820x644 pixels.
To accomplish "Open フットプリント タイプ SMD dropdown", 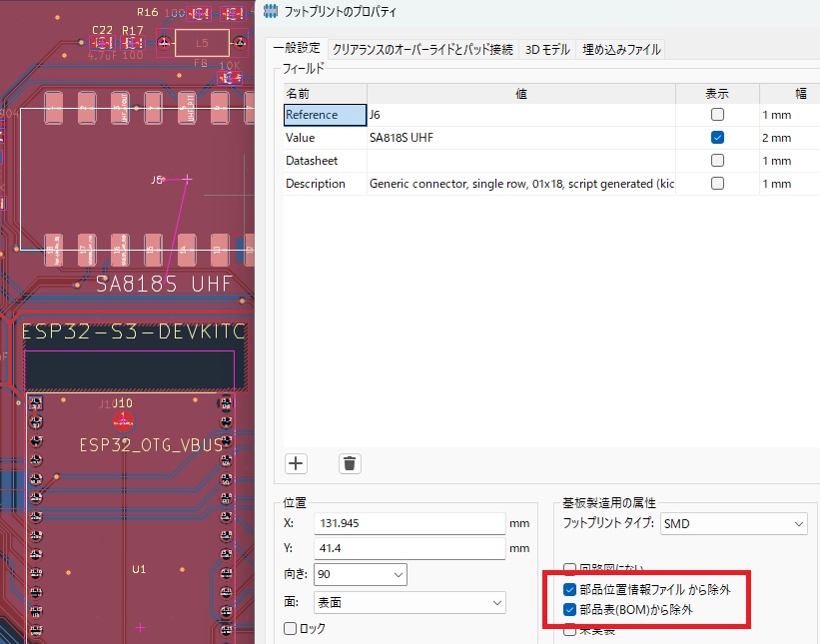I will pos(734,523).
